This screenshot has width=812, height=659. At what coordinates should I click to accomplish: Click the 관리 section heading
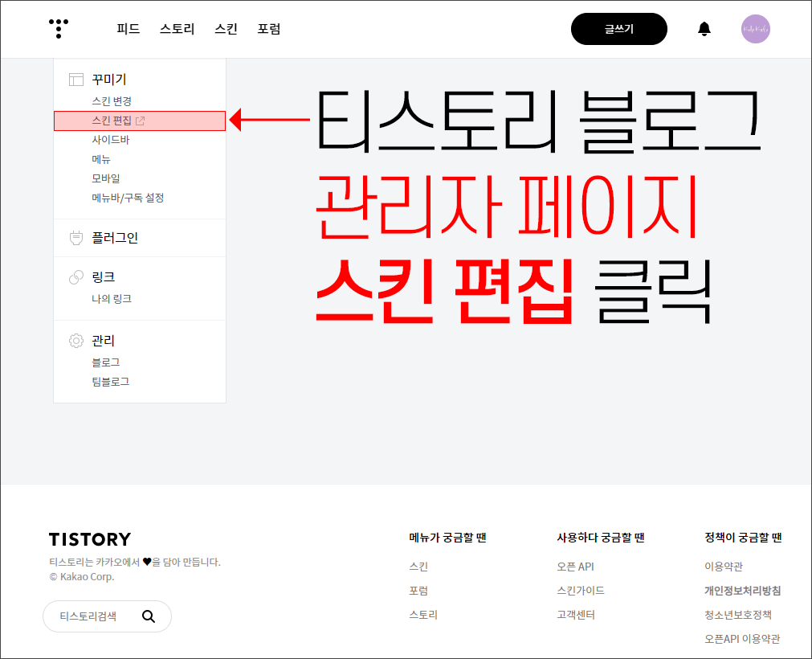[x=103, y=341]
